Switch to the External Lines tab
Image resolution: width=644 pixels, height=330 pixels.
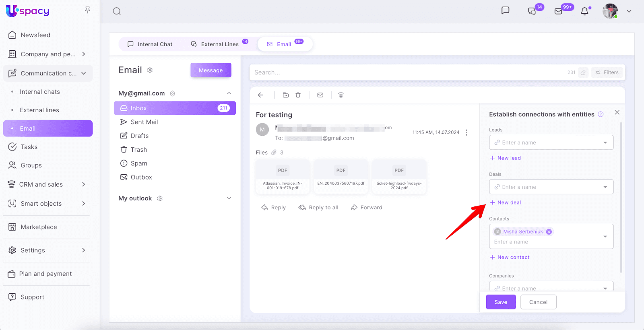pos(215,44)
